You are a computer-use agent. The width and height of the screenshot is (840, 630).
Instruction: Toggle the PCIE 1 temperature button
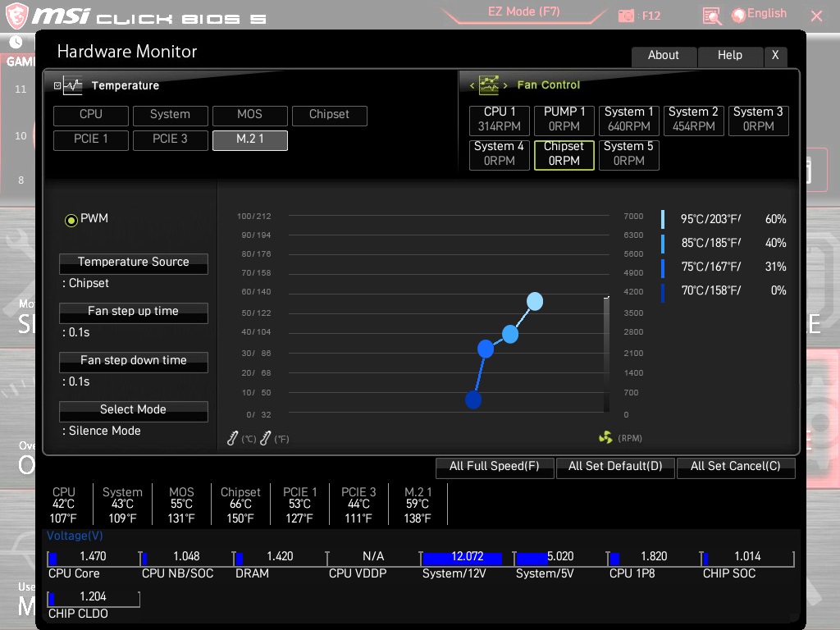(x=91, y=140)
